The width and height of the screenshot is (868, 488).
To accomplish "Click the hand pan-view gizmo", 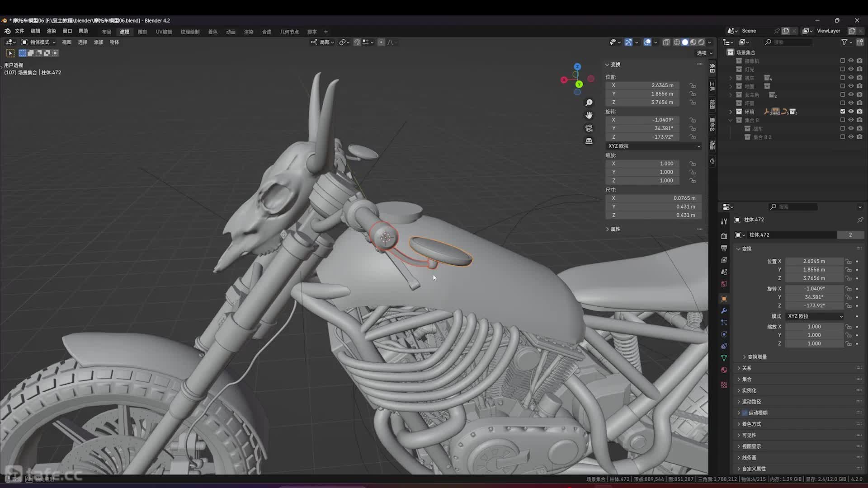I will point(589,115).
